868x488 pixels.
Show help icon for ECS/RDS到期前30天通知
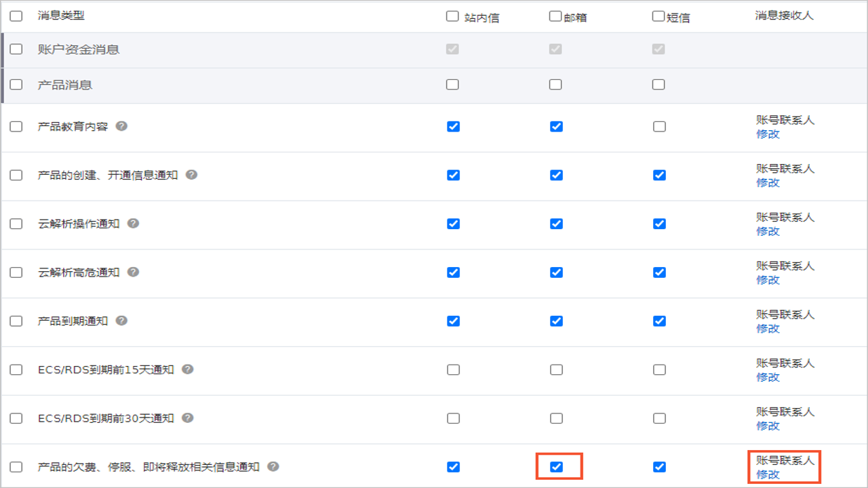tap(188, 418)
